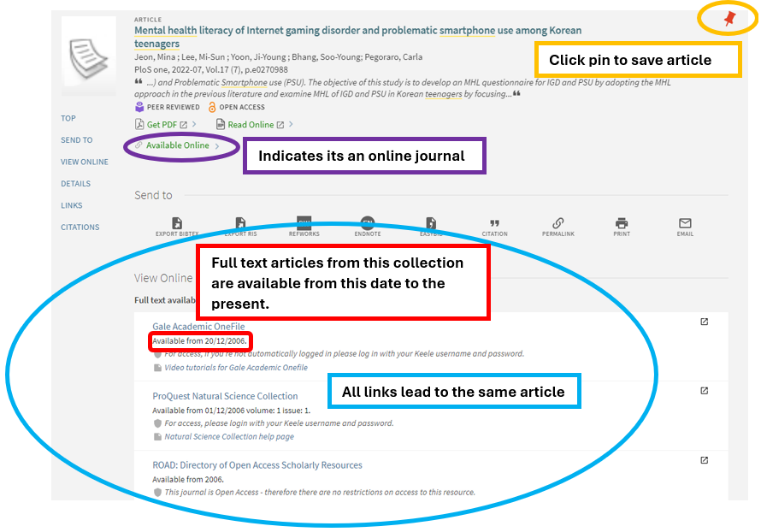Select VIEW ONLINE in the side navigation
The height and width of the screenshot is (532, 761).
click(85, 162)
